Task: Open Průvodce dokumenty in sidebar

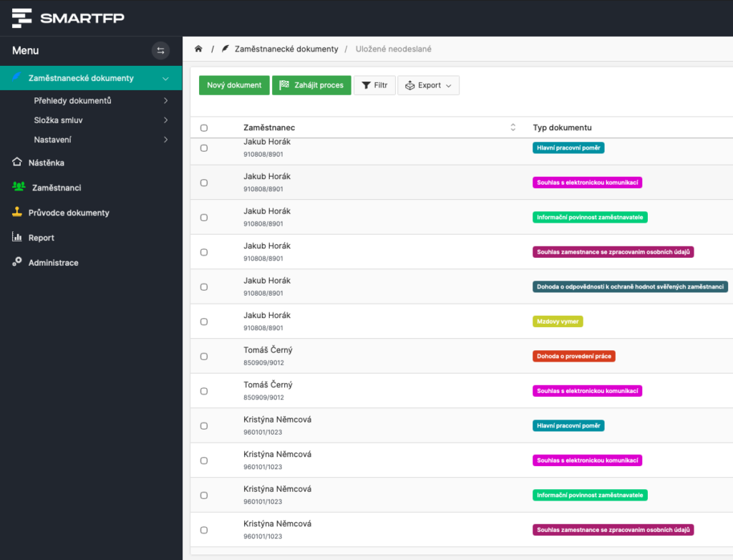Action: click(x=68, y=213)
